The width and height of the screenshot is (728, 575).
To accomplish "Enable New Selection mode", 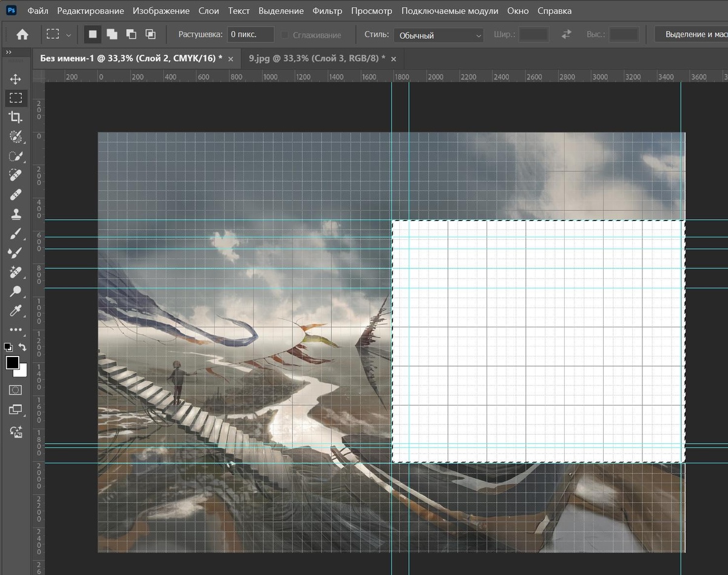I will click(x=93, y=35).
